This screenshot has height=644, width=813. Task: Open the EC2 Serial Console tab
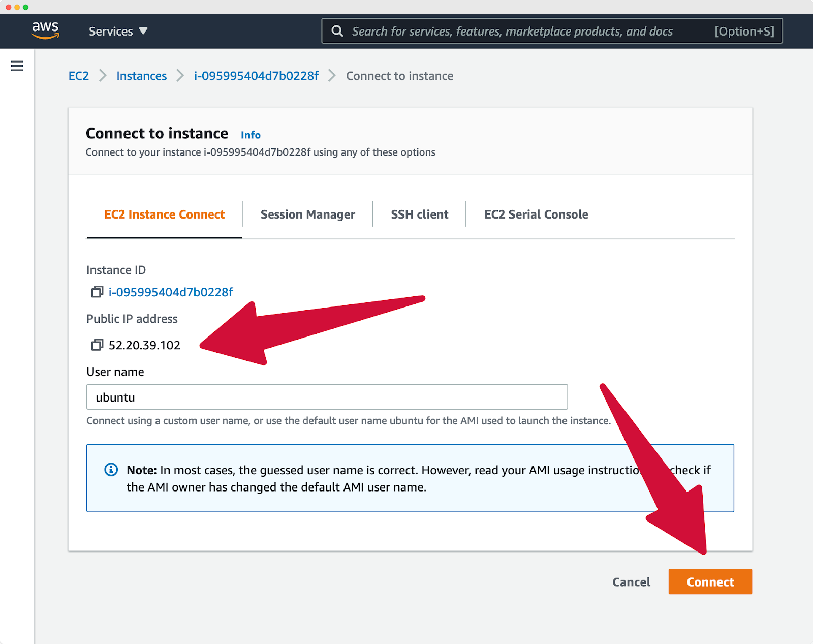click(536, 214)
